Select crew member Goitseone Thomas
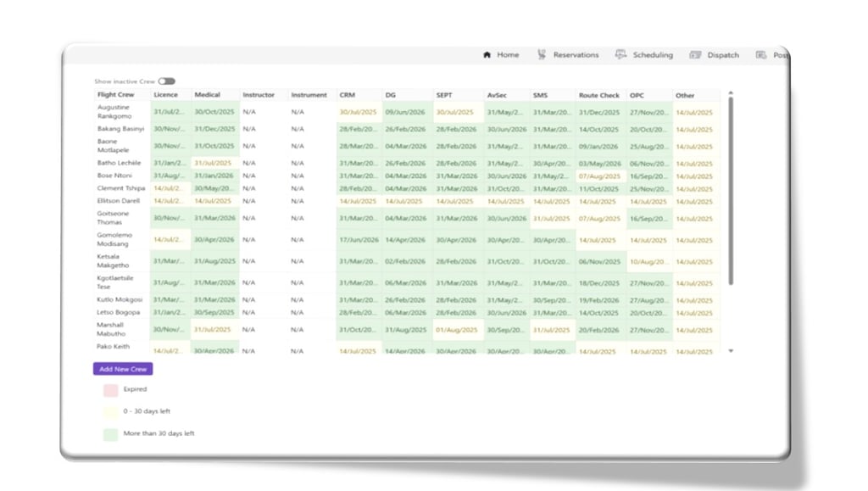The image size is (868, 491). coord(113,218)
